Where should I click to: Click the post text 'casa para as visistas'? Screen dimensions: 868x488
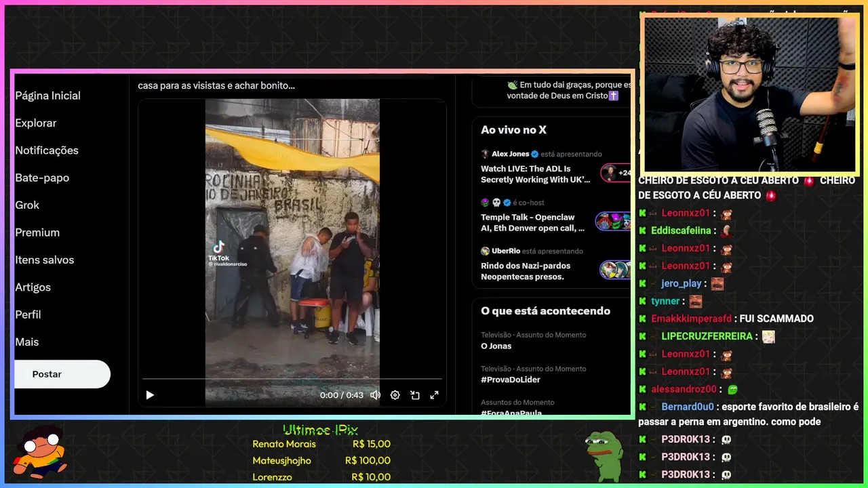click(x=216, y=85)
